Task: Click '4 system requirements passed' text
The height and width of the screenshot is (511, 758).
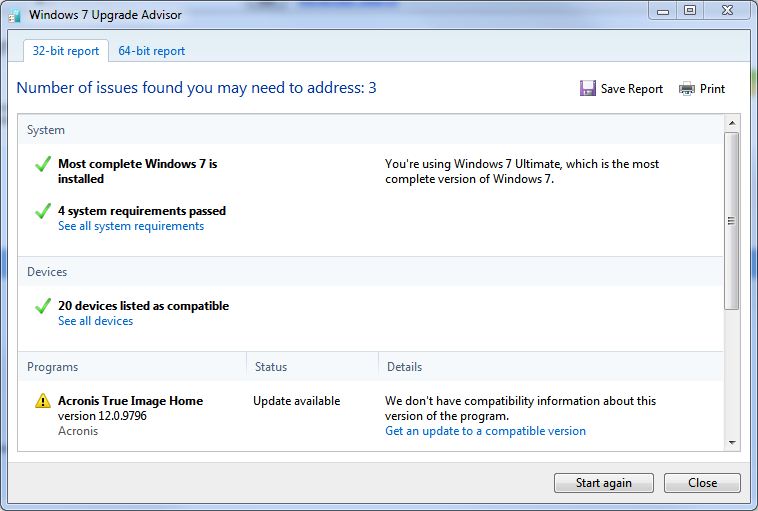Action: point(142,211)
